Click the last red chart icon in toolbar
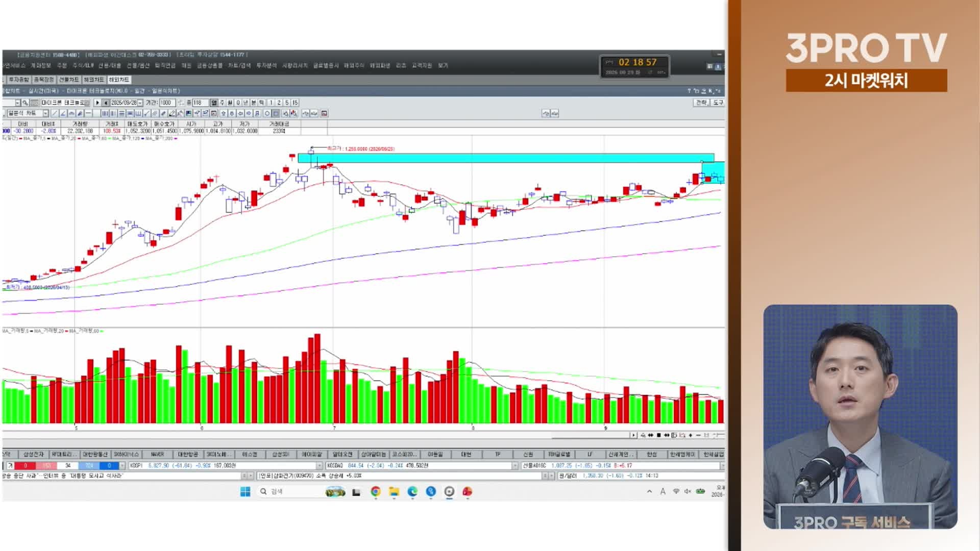The width and height of the screenshot is (980, 551). click(324, 113)
